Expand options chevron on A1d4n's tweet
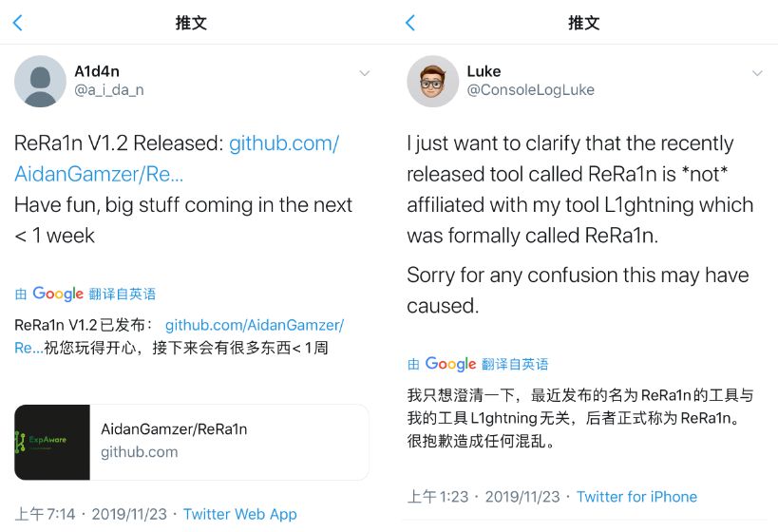This screenshot has height=532, width=778. click(x=365, y=73)
